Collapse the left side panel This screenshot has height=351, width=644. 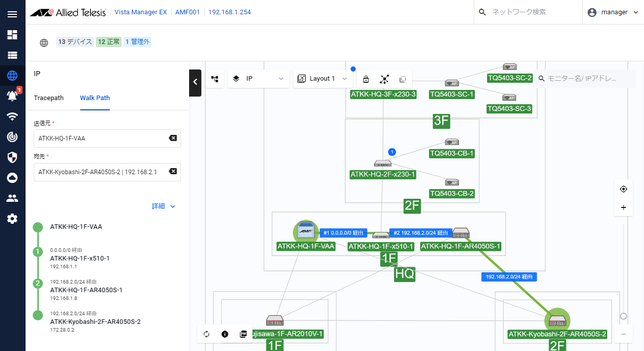point(195,82)
